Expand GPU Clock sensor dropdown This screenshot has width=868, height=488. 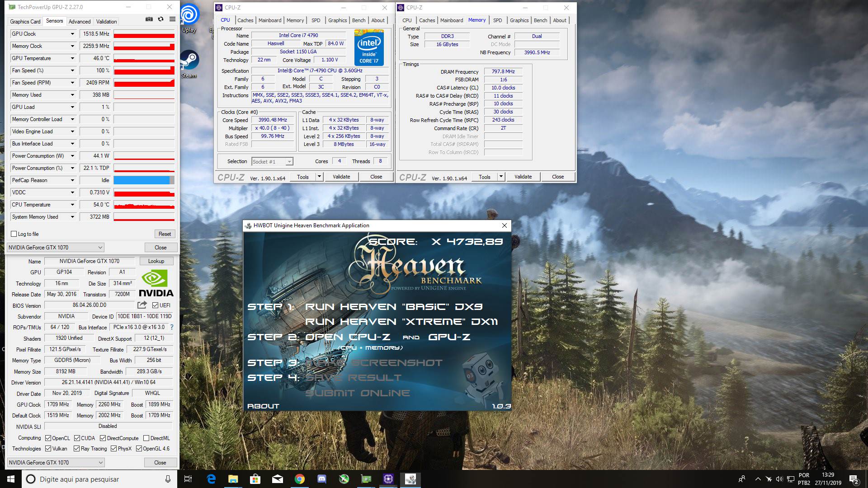point(72,34)
